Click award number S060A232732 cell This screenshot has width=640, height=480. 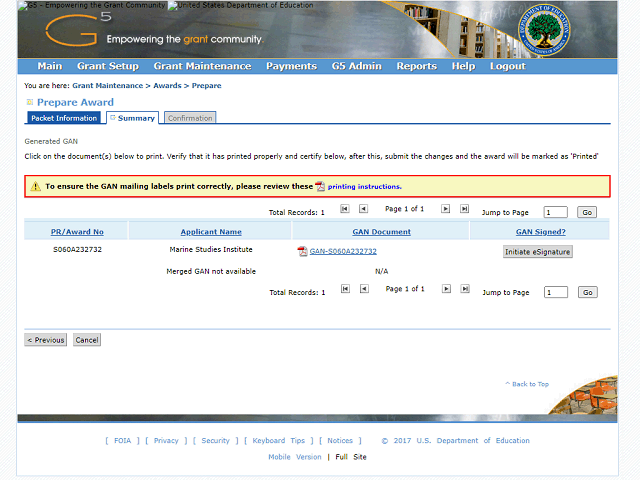(x=77, y=249)
